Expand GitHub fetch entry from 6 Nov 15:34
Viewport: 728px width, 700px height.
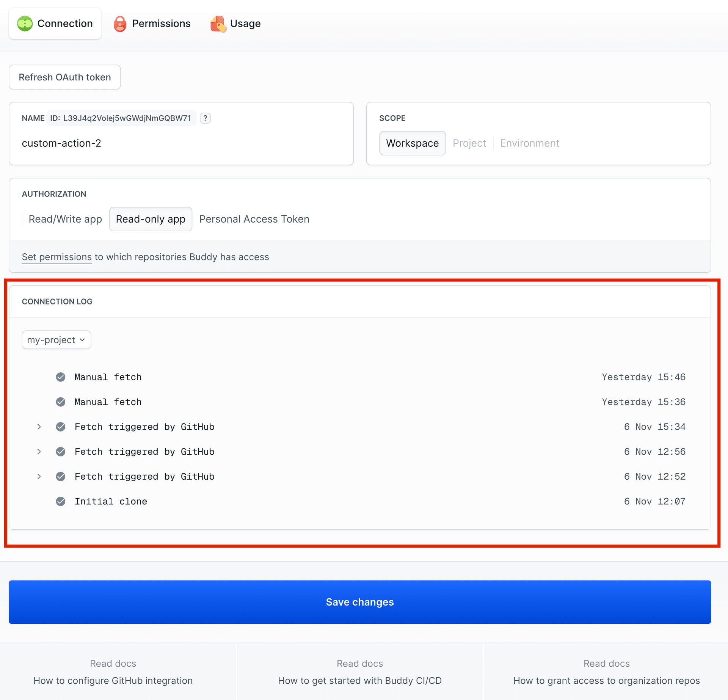point(39,427)
